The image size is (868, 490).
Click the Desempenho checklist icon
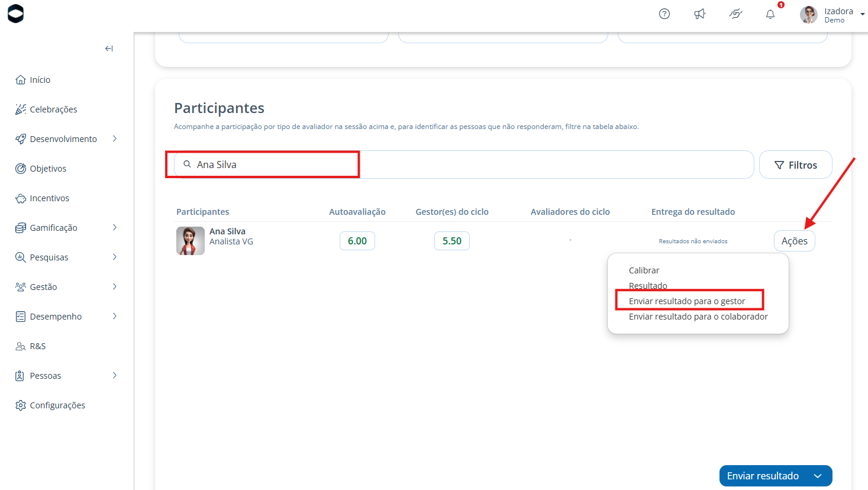[21, 317]
